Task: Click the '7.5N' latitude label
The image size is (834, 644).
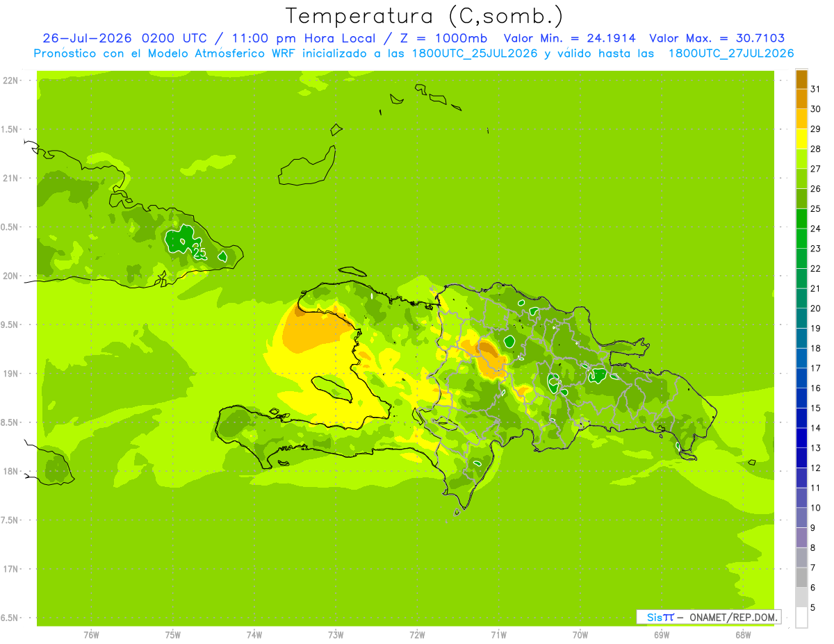Action: pyautogui.click(x=10, y=520)
